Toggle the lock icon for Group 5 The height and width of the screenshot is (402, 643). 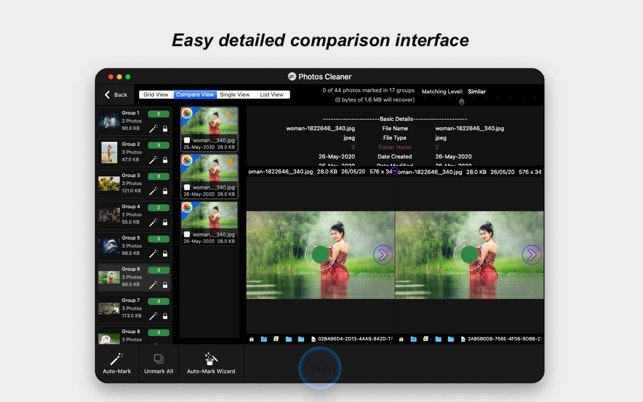[165, 254]
